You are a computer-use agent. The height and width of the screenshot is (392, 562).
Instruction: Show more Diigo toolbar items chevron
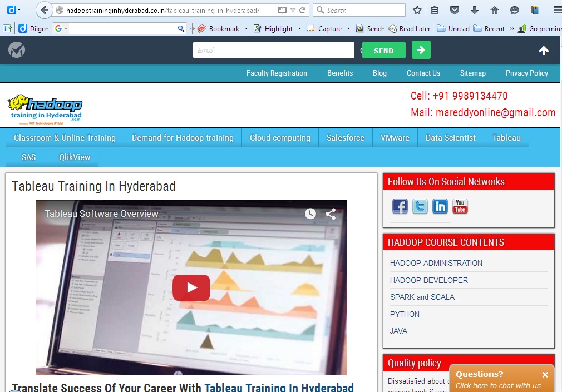pos(511,29)
